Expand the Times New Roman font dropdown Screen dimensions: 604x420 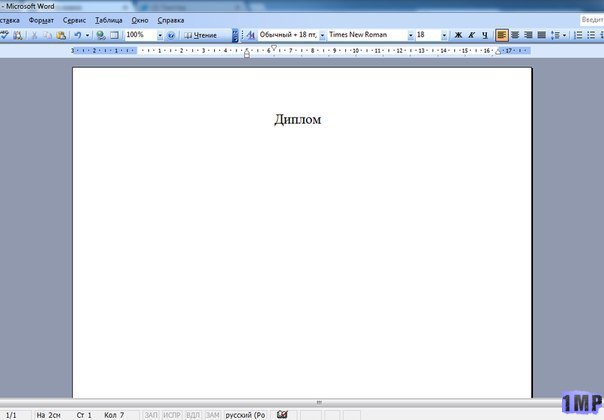pos(410,35)
